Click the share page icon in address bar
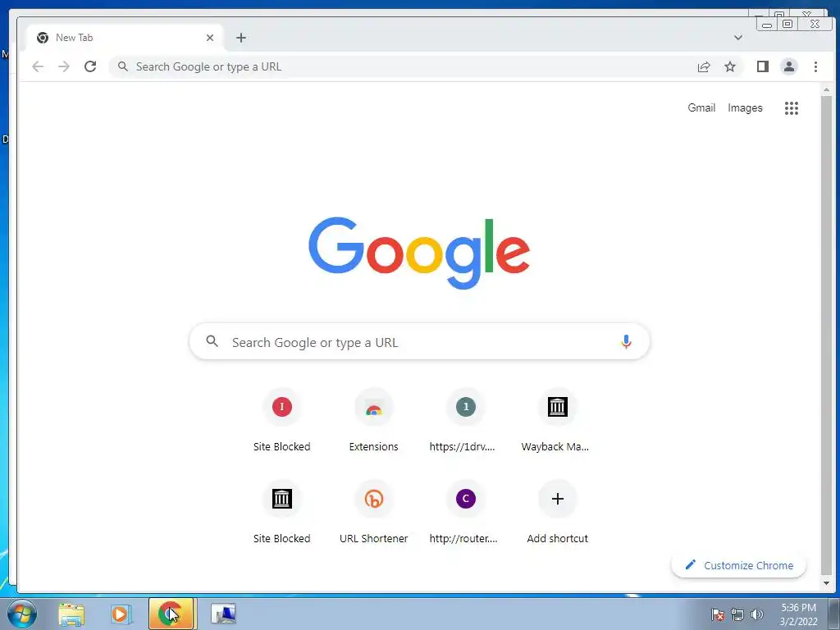 703,66
